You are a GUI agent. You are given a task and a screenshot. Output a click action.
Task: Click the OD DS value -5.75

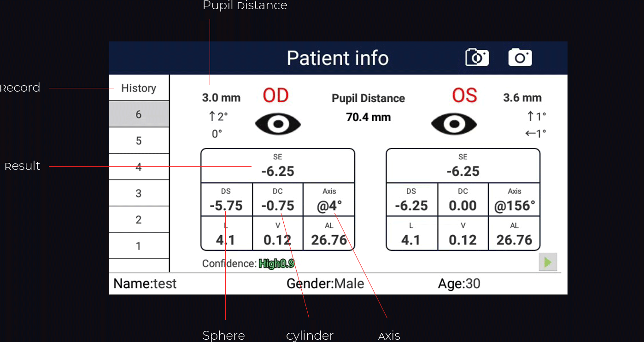click(x=226, y=205)
